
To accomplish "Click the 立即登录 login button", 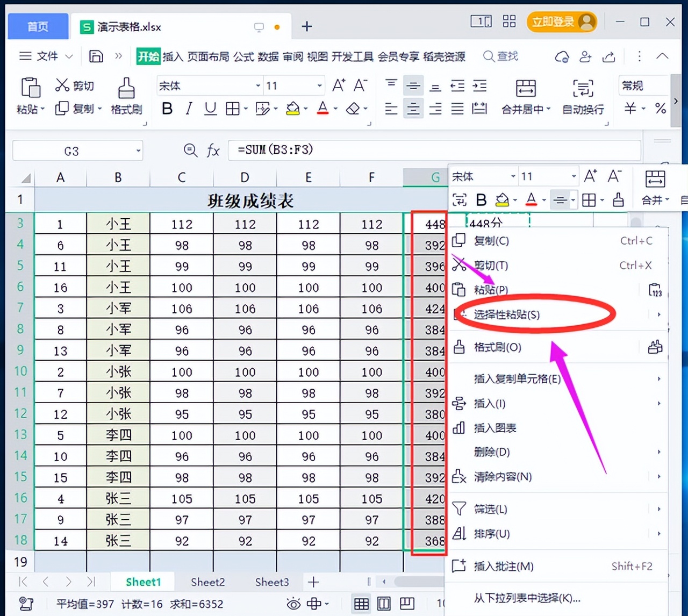I will 561,22.
